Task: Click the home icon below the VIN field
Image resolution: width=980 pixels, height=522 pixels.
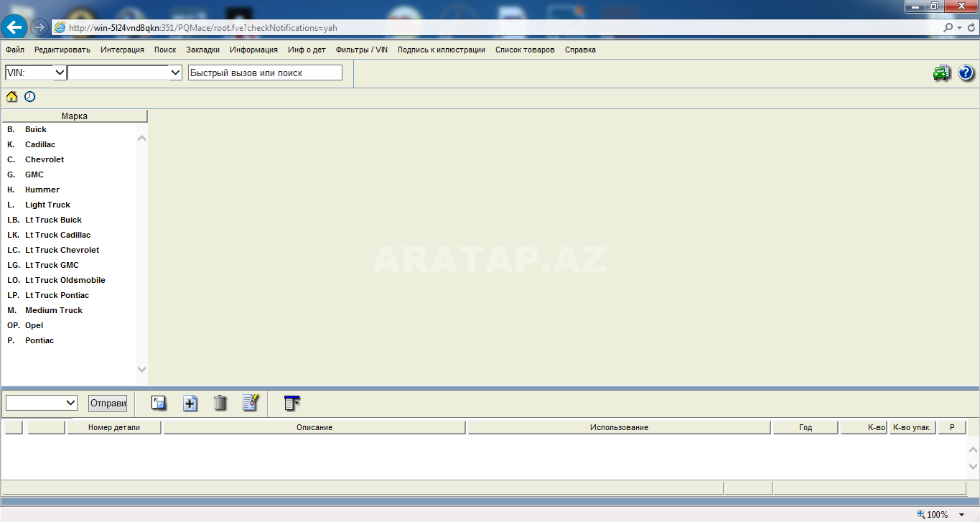Action: point(11,96)
